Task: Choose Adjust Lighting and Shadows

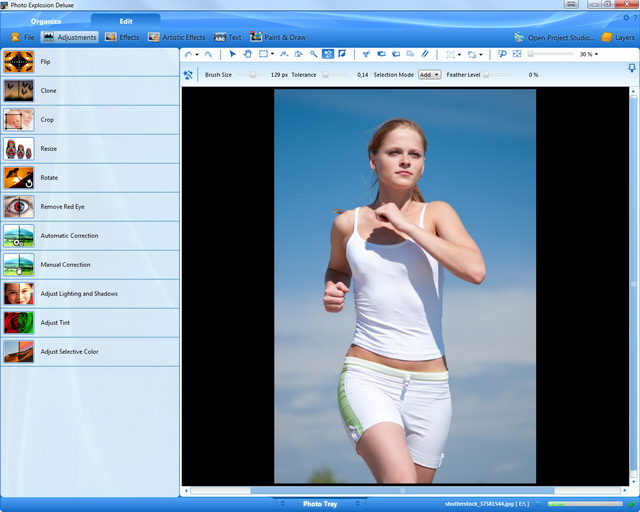Action: 90,294
